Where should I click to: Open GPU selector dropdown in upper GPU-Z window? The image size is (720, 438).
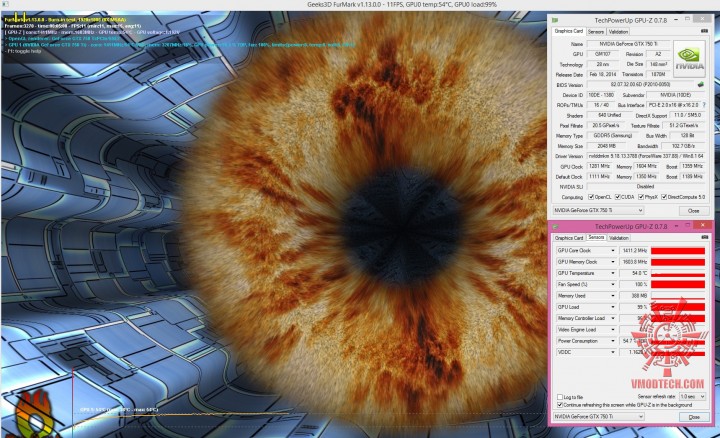598,210
